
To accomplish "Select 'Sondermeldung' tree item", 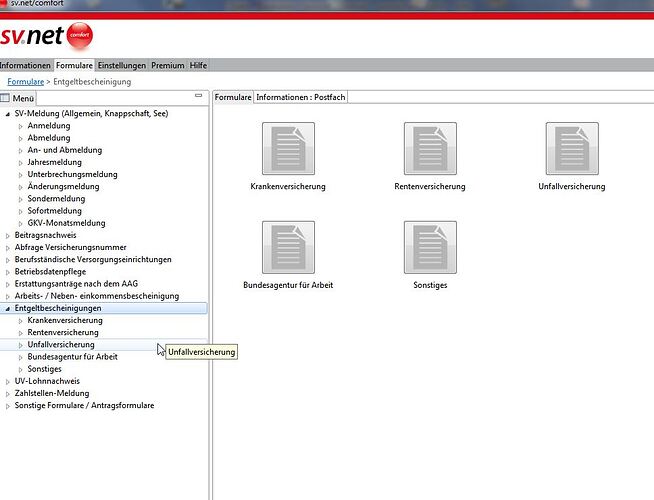I will tap(56, 198).
